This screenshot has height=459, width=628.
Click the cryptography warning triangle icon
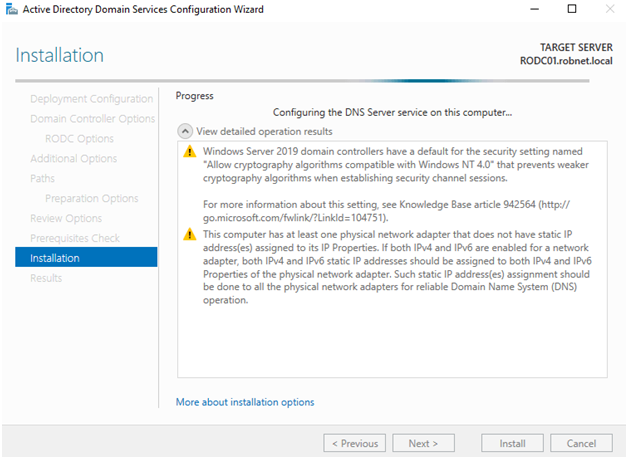(189, 152)
